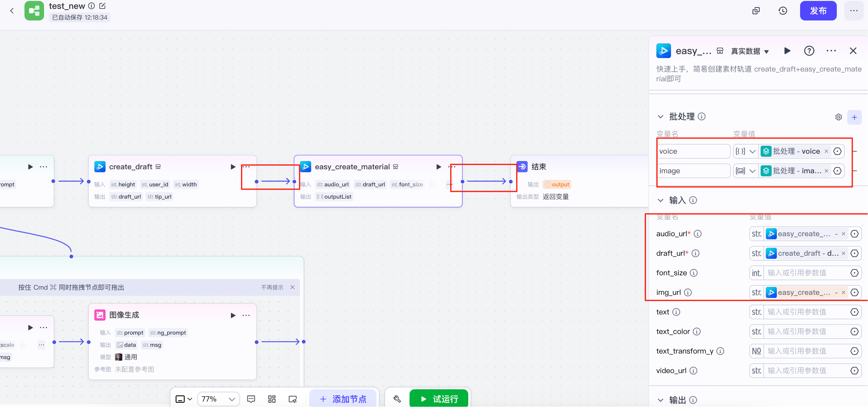Click the 发布 publish button

point(818,10)
